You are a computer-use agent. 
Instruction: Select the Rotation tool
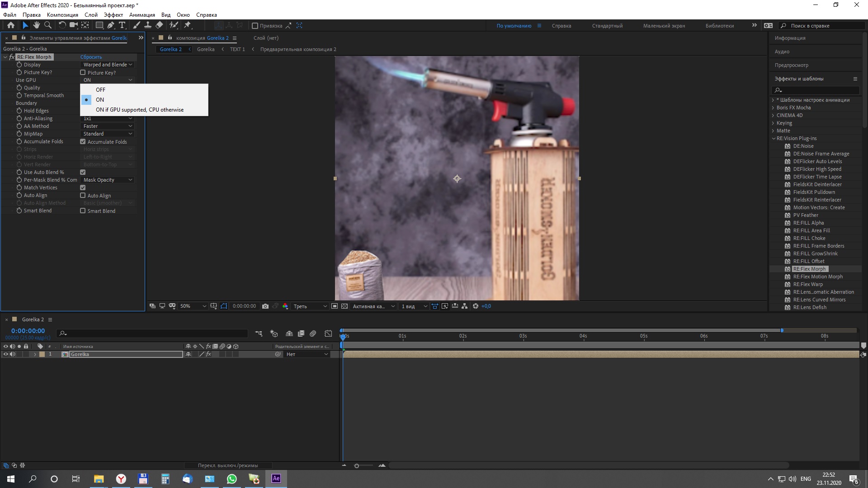62,25
